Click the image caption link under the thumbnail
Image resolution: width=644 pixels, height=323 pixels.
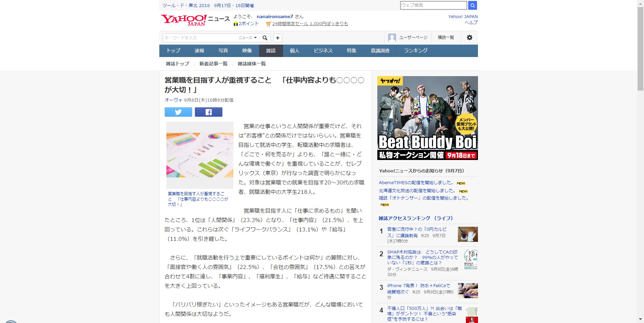coord(198,199)
